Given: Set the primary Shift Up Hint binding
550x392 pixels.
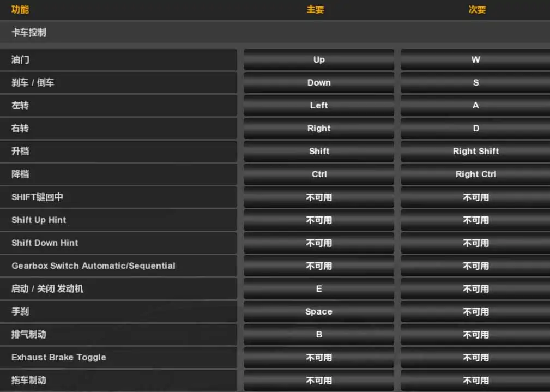Looking at the screenshot, I should [x=319, y=220].
